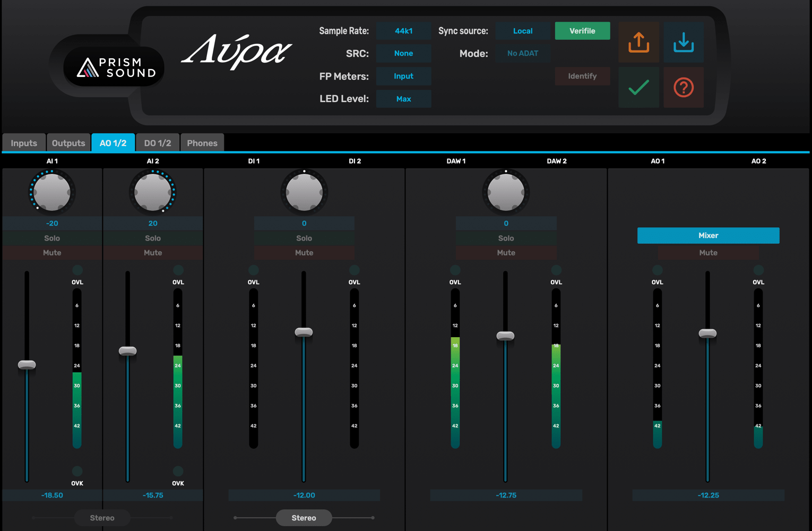Click the AI 1 OVL indicator
This screenshot has width=812, height=531.
pos(77,270)
